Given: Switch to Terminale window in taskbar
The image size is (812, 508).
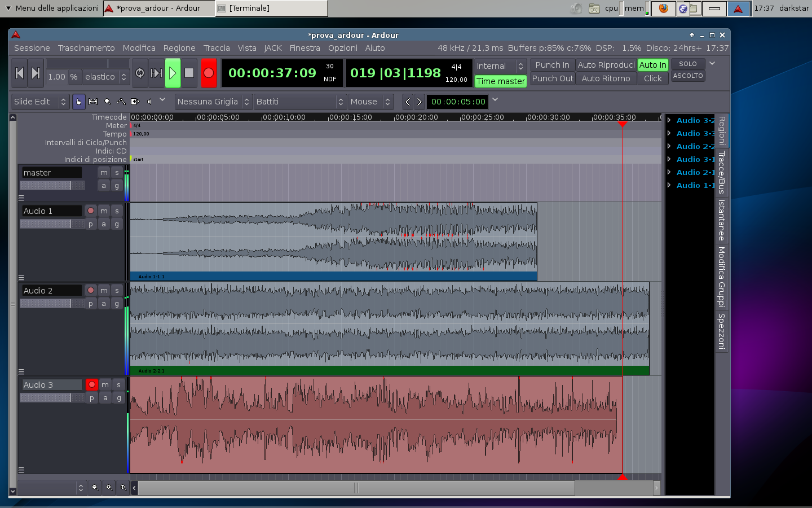Looking at the screenshot, I should [x=271, y=8].
